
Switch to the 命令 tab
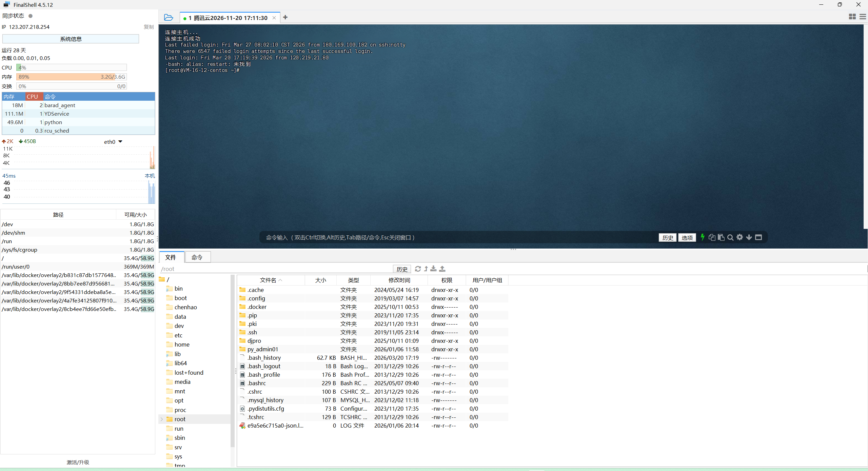tap(197, 257)
